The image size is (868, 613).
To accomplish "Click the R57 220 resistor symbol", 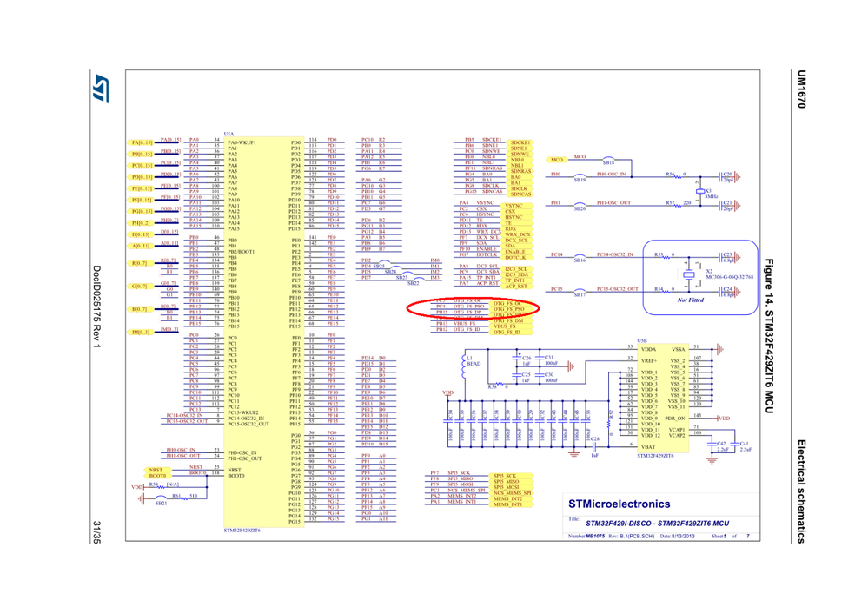I will [678, 205].
